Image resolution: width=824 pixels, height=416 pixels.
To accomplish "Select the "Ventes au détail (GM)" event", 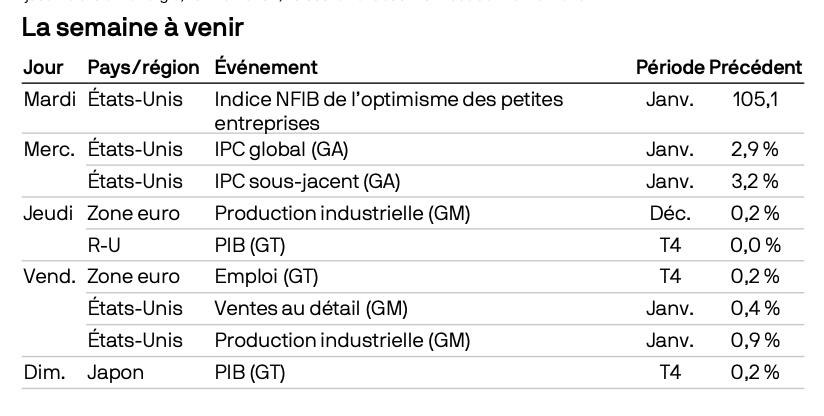I will [x=311, y=306].
